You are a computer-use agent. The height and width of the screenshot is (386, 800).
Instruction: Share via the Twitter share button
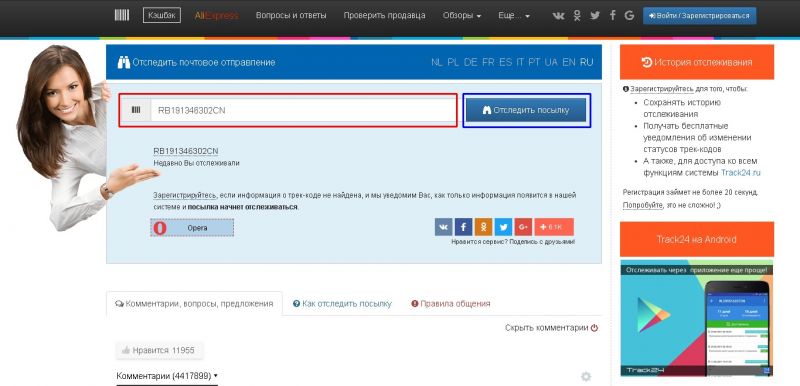pyautogui.click(x=503, y=227)
